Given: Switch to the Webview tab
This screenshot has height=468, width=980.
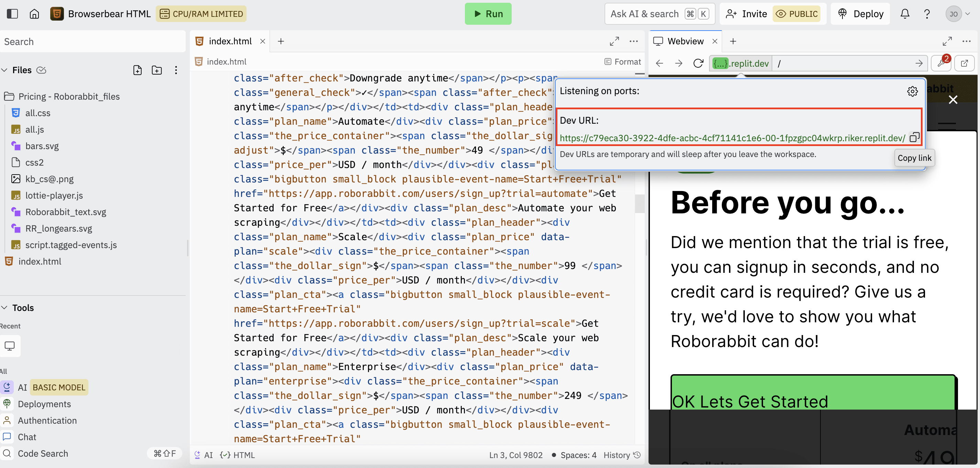Looking at the screenshot, I should coord(685,41).
